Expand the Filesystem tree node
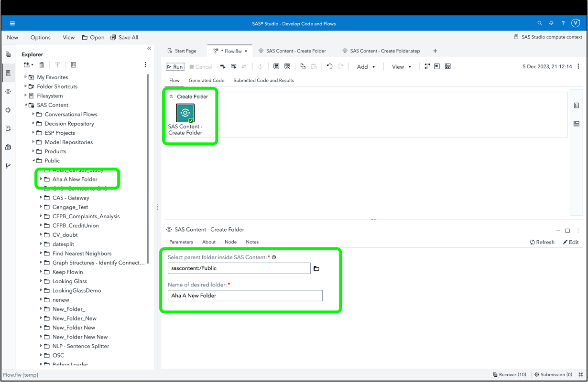 tap(26, 95)
